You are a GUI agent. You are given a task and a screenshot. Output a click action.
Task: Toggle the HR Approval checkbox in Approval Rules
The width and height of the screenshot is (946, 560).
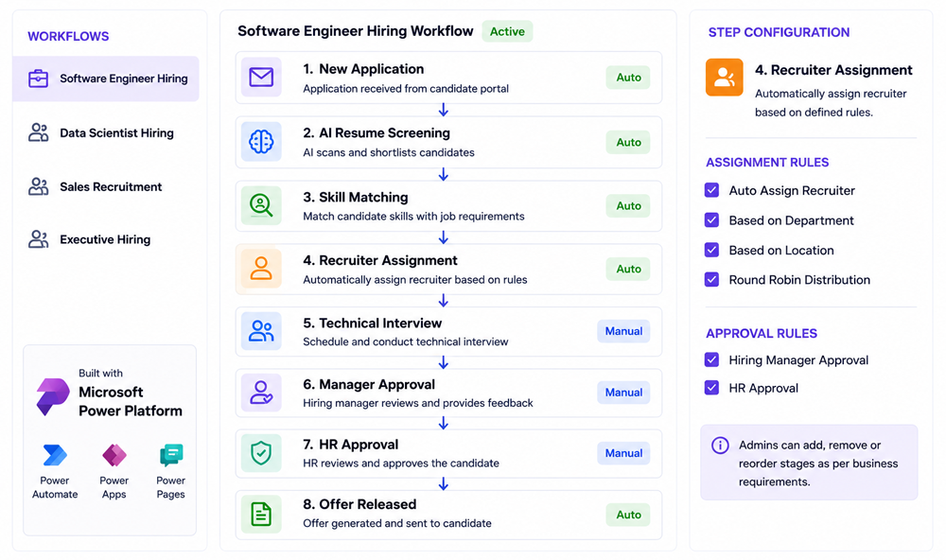(x=712, y=388)
